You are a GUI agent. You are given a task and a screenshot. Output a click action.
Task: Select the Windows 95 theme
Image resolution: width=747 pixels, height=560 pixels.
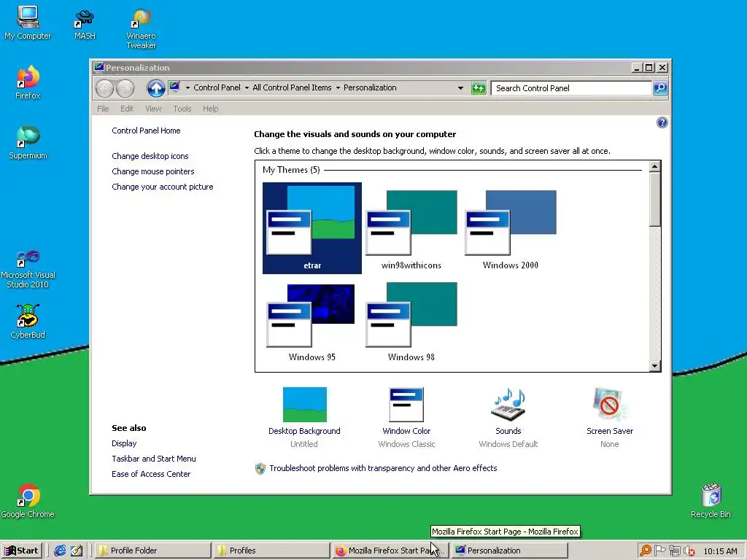312,322
